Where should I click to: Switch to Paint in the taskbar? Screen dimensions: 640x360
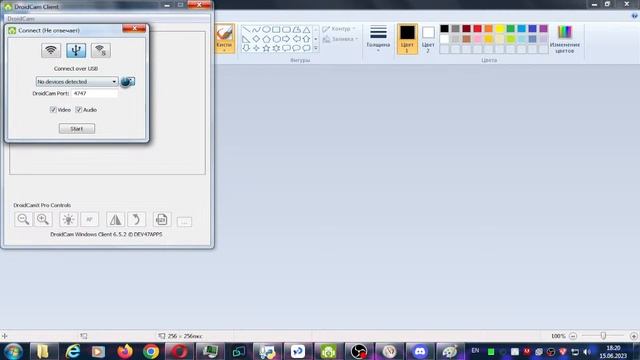(450, 351)
